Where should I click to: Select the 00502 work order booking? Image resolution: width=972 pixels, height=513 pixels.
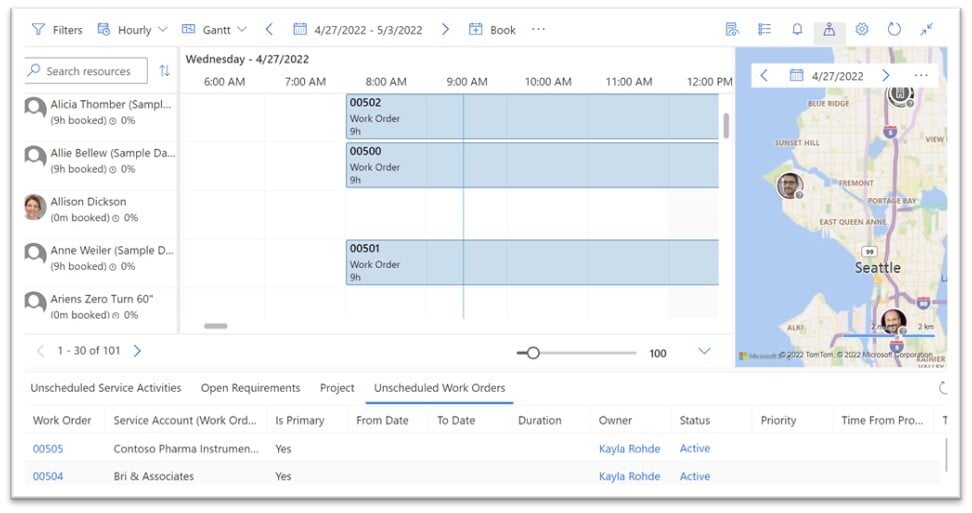532,116
